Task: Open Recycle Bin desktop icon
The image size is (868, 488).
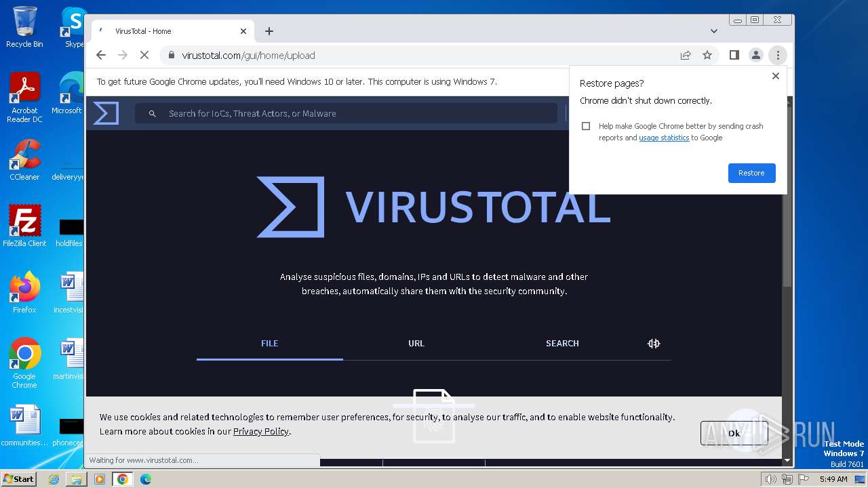Action: (24, 27)
